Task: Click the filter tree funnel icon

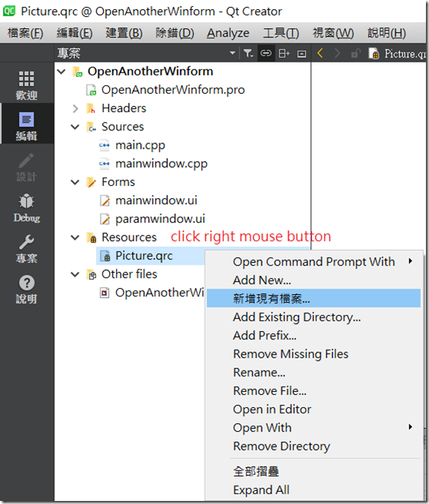Action: click(x=248, y=53)
